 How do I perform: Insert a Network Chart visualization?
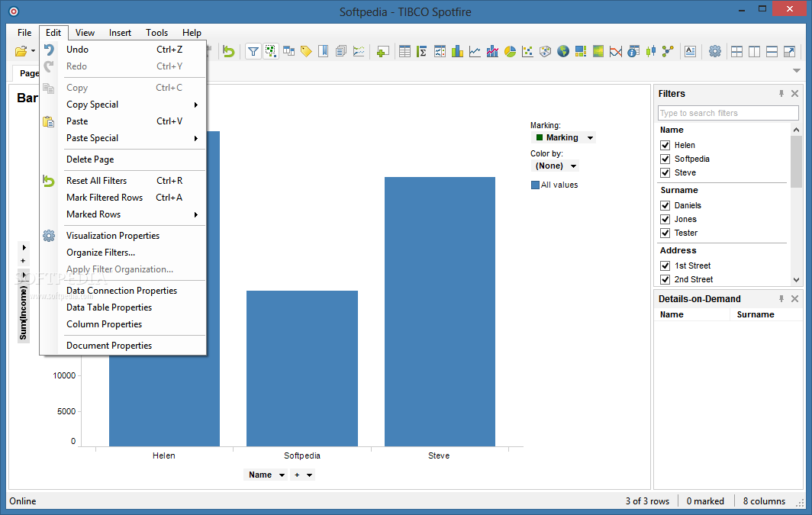[x=668, y=51]
